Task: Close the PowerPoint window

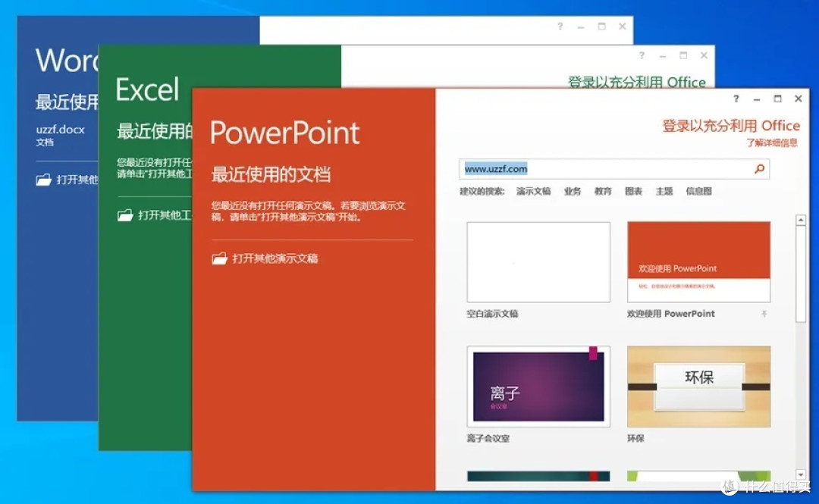Action: (x=798, y=99)
